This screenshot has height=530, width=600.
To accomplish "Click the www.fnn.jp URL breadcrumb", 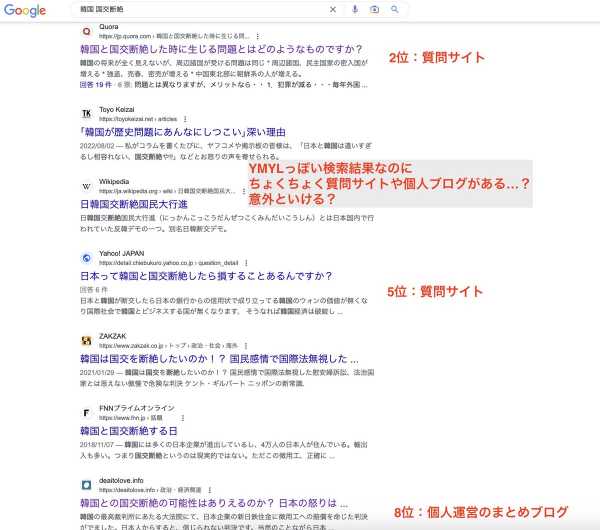I will 131,418.
